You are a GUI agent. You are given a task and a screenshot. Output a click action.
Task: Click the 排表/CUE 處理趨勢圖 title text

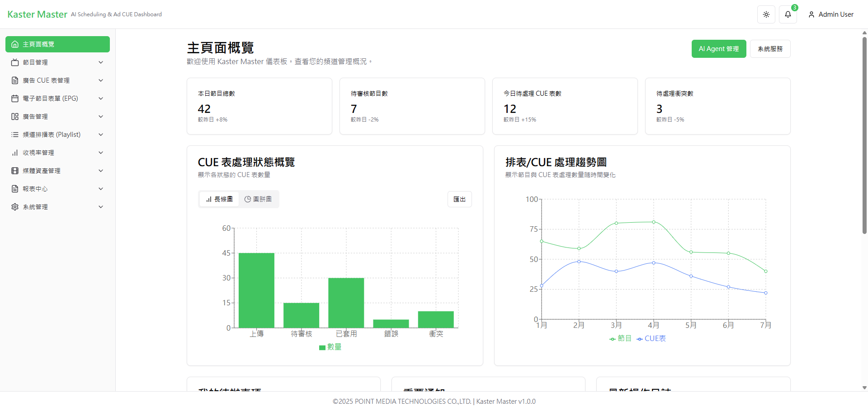coord(556,162)
